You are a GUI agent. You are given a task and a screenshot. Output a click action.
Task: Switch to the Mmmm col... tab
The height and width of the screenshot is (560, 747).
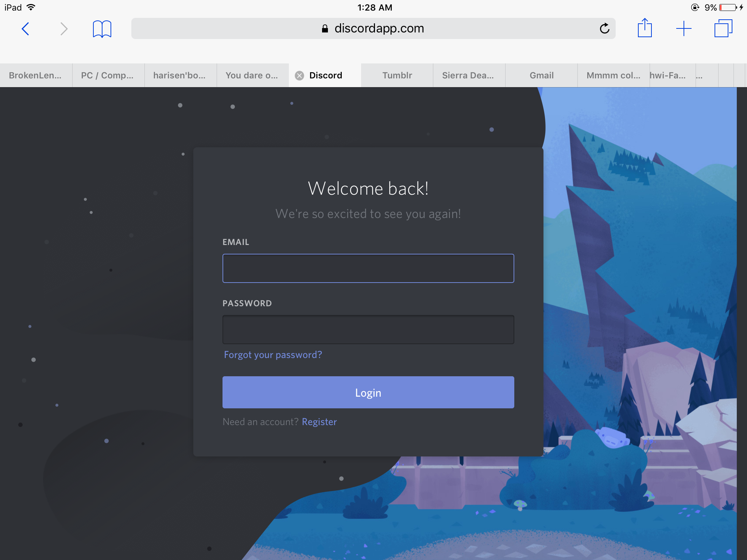click(613, 75)
